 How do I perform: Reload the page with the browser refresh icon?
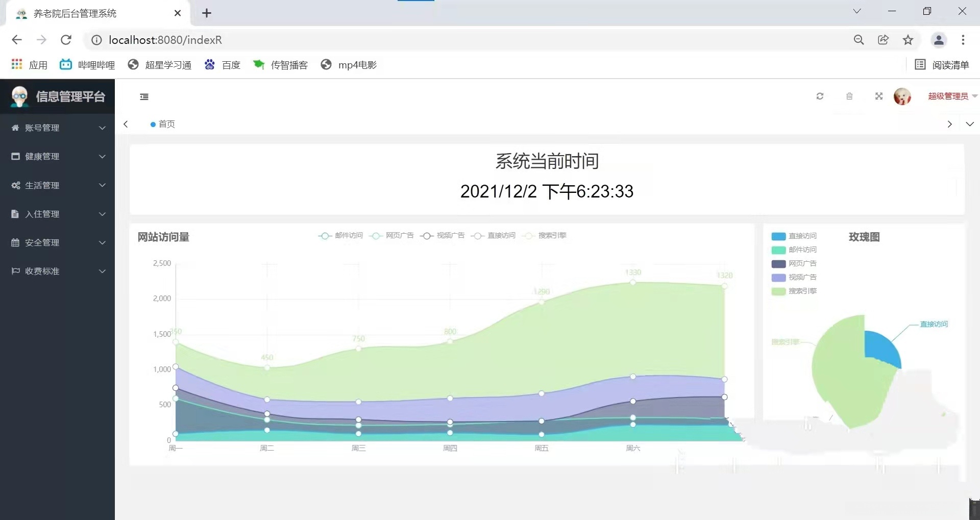pos(66,40)
